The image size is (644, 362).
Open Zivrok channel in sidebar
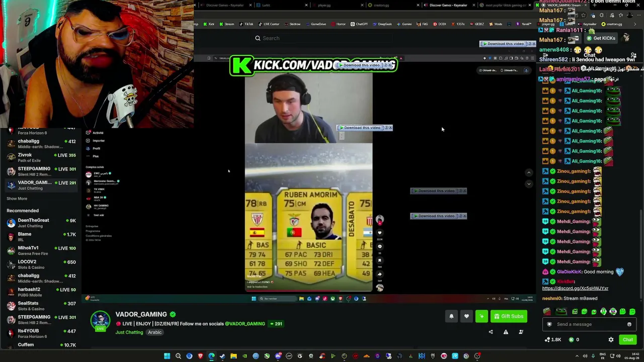tap(40, 157)
